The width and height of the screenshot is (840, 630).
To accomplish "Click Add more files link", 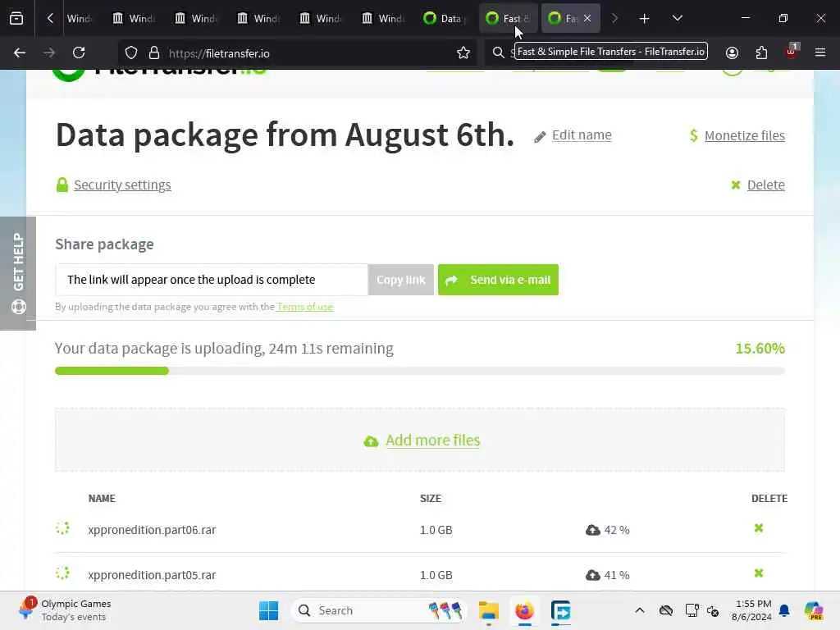I will pyautogui.click(x=433, y=441).
